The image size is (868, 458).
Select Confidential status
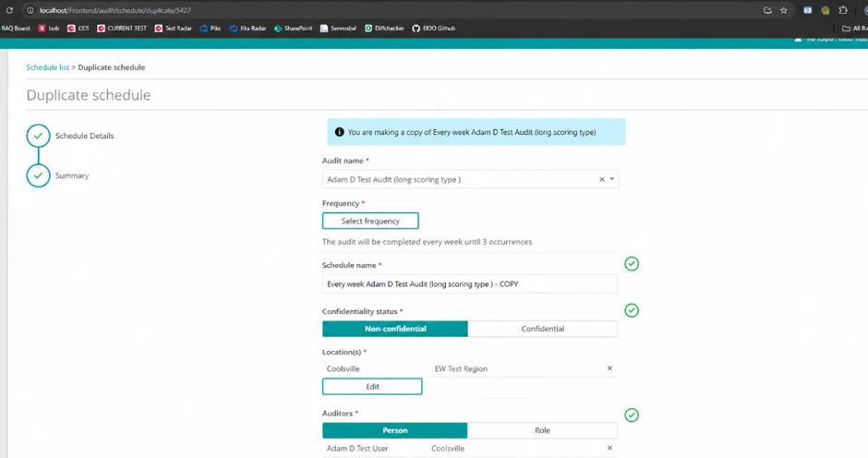543,329
